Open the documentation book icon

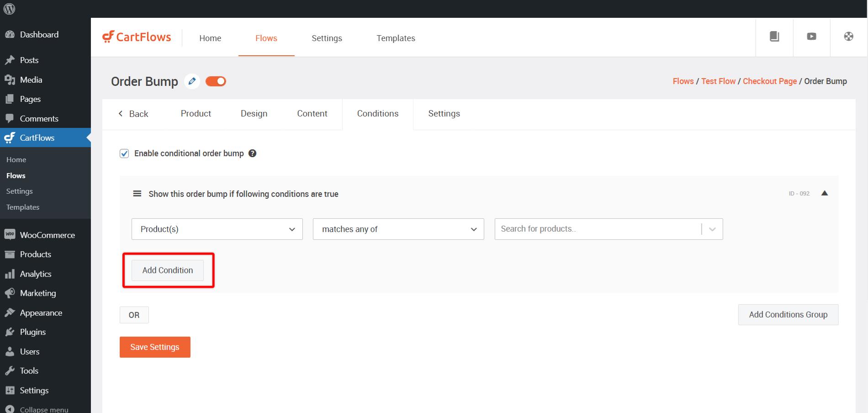[x=774, y=37]
